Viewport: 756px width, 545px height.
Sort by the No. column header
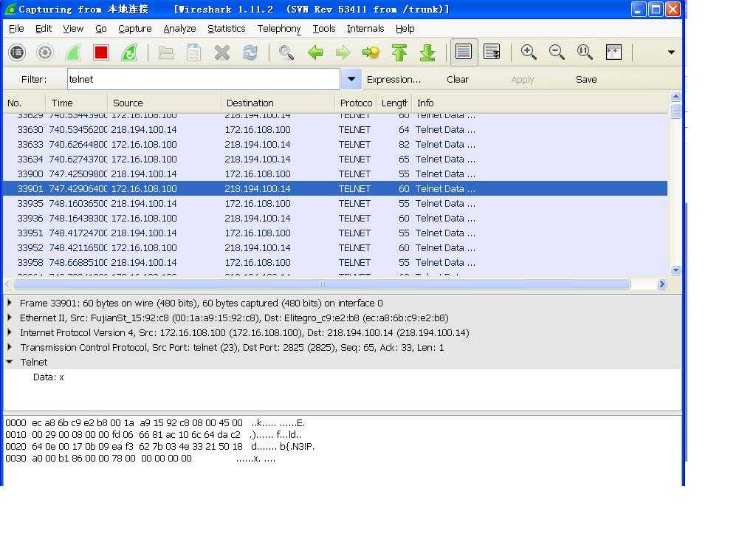(x=24, y=103)
